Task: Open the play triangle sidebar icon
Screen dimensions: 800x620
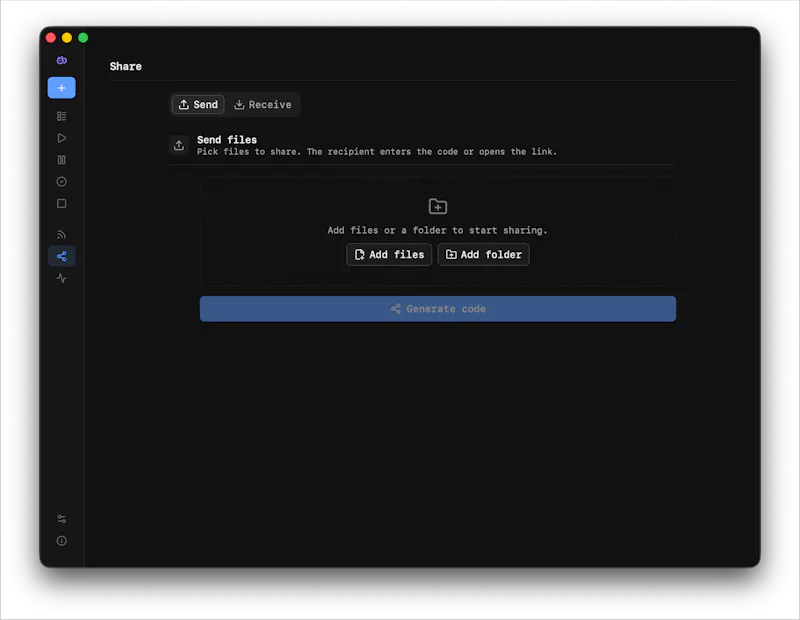Action: click(x=62, y=138)
